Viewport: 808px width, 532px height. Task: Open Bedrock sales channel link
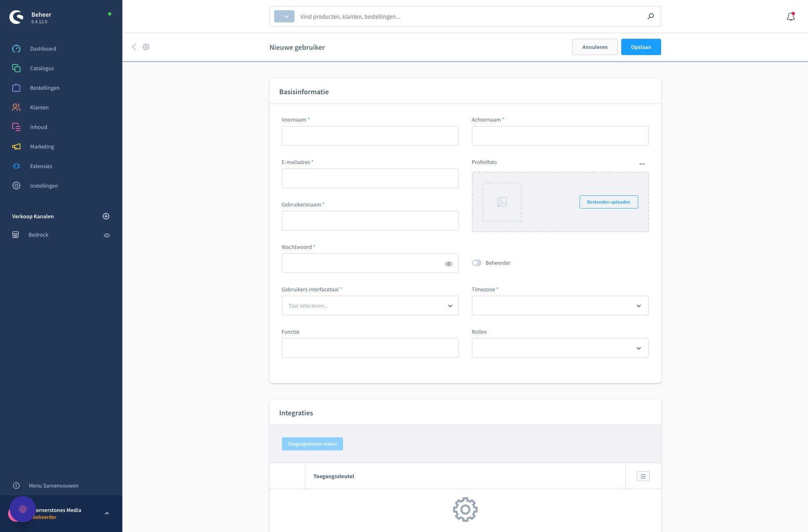pos(38,235)
